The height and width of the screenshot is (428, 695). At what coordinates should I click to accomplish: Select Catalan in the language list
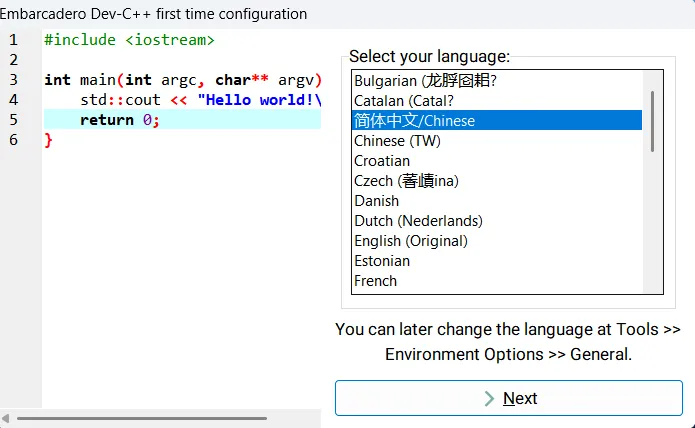[496, 101]
